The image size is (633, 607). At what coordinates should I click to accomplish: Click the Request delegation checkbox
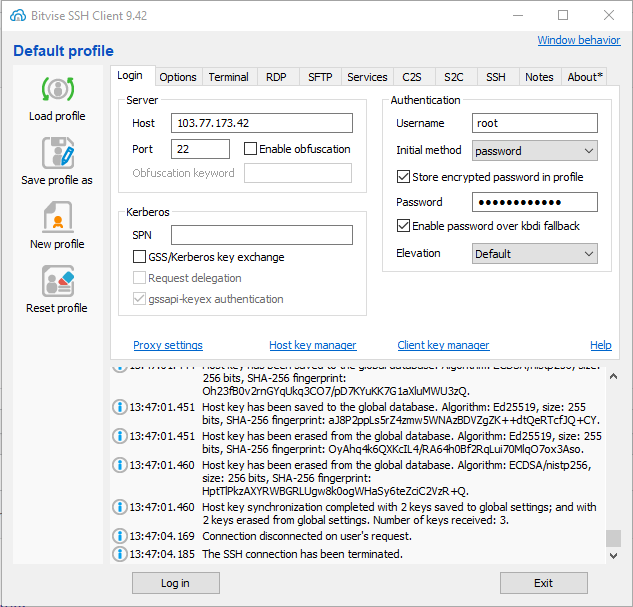(x=139, y=278)
